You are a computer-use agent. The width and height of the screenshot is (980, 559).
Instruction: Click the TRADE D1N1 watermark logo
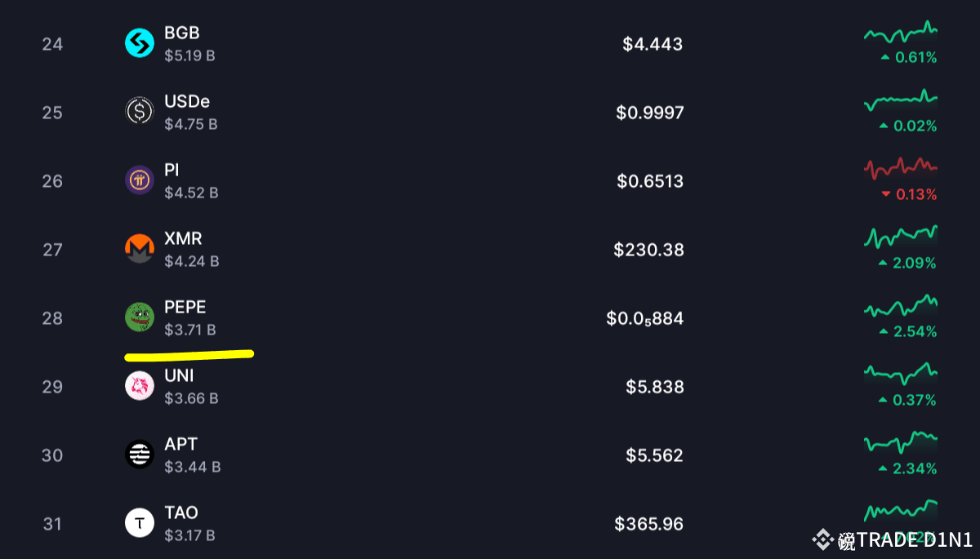[x=892, y=539]
